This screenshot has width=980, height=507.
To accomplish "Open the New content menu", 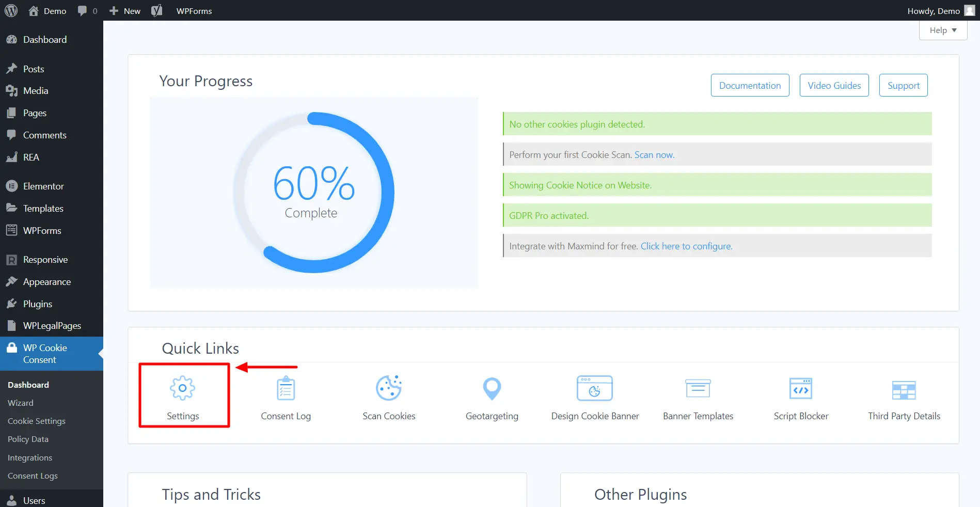I will pyautogui.click(x=124, y=10).
